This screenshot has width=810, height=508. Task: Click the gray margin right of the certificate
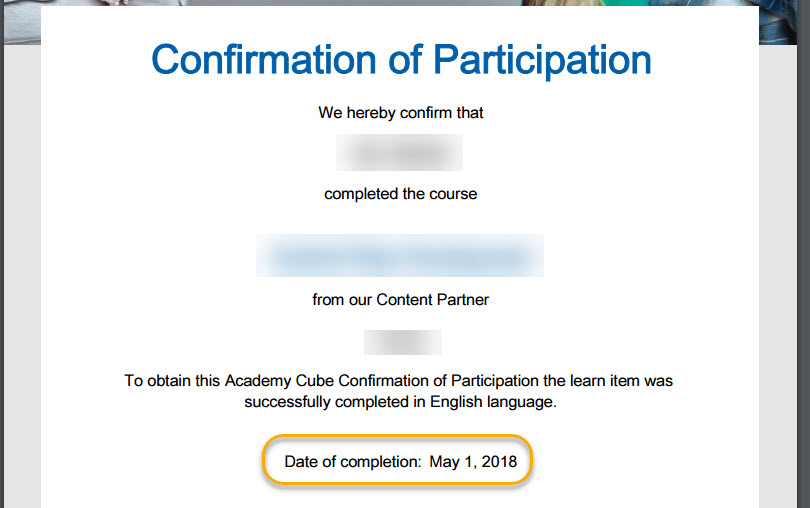[778, 276]
